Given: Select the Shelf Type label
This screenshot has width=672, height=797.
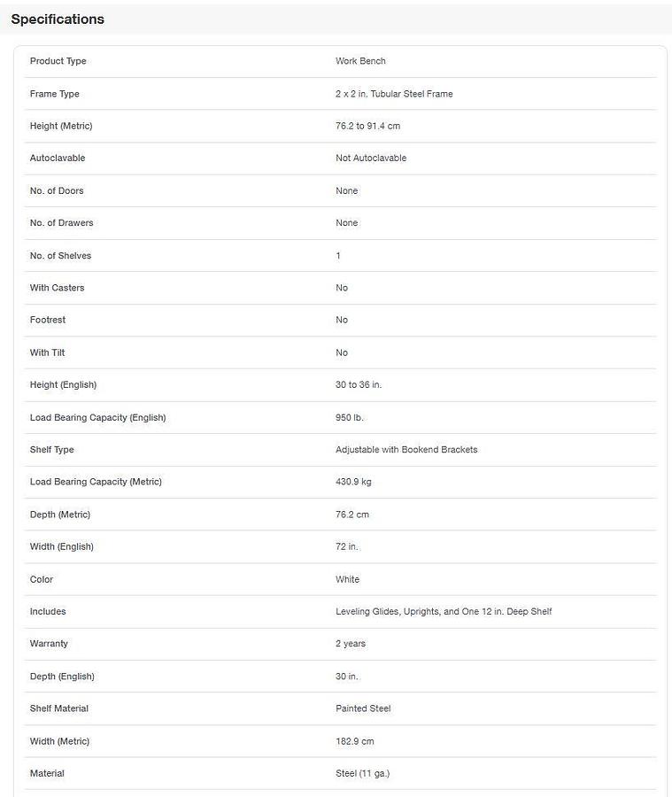Looking at the screenshot, I should tap(52, 450).
